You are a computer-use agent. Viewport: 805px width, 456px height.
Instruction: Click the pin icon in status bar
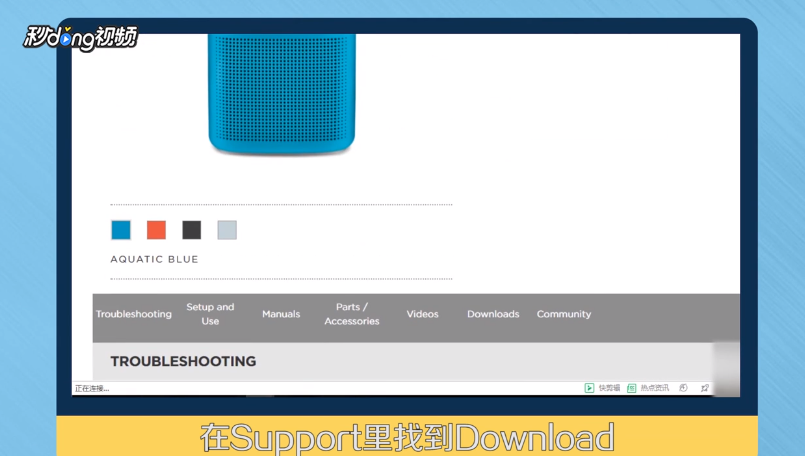[x=705, y=388]
